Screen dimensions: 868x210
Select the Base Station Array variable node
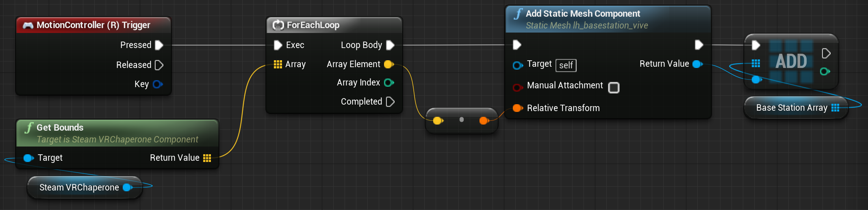[796, 108]
